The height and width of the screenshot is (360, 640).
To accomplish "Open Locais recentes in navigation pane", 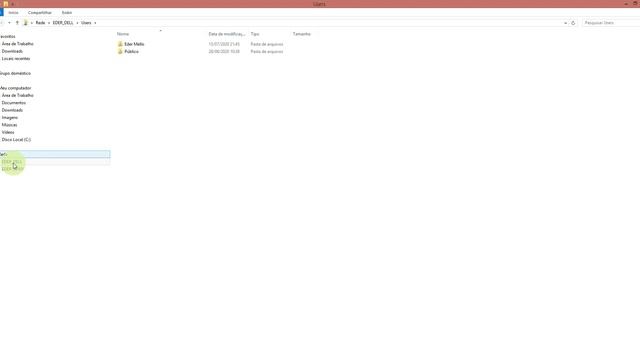I will click(x=16, y=58).
